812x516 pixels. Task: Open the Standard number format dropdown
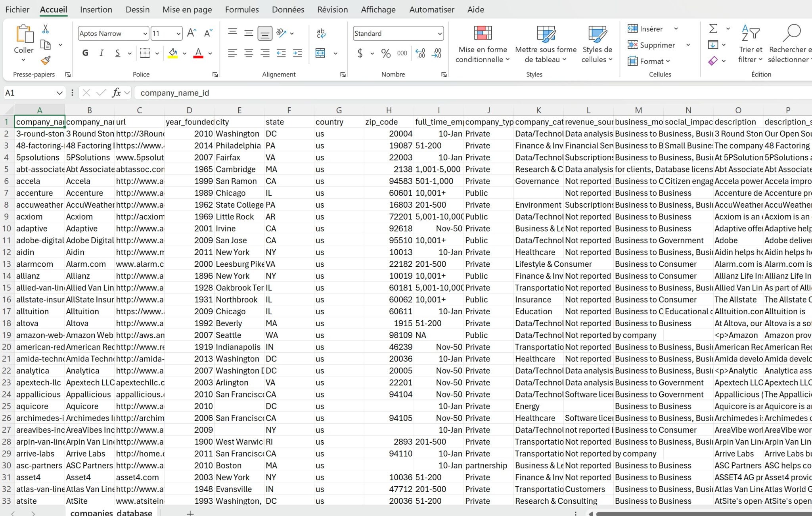coord(441,33)
